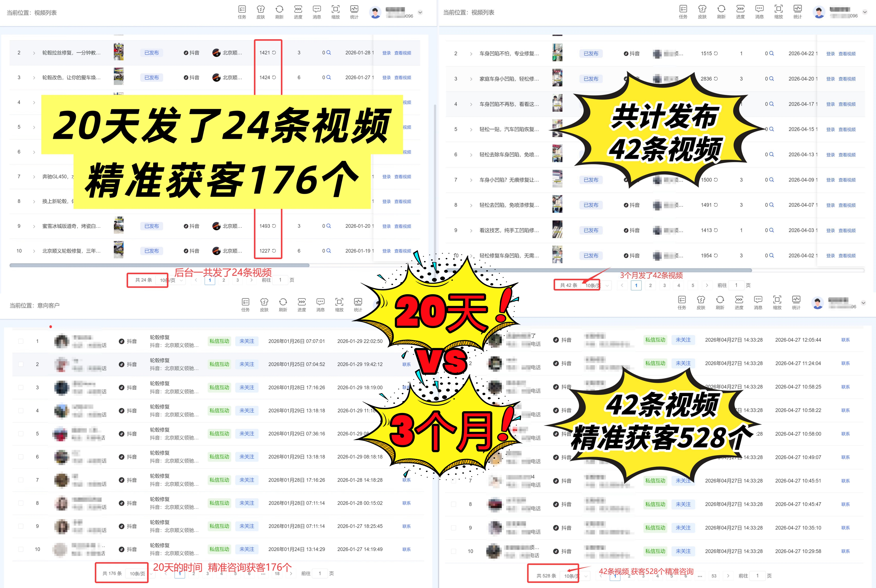Click search icon in the 轮毂改色 row
Viewport: 876px width, 588px height.
[329, 77]
